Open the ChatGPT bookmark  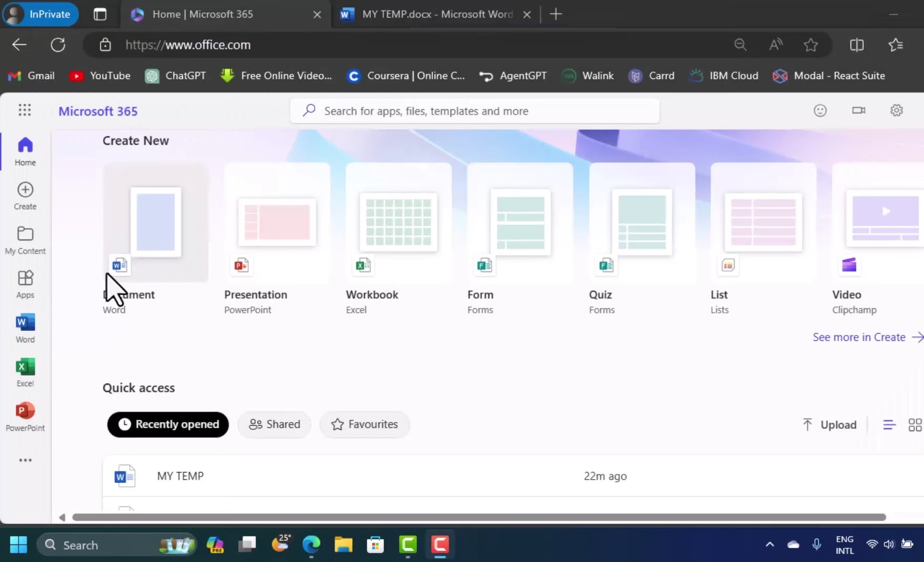(175, 76)
